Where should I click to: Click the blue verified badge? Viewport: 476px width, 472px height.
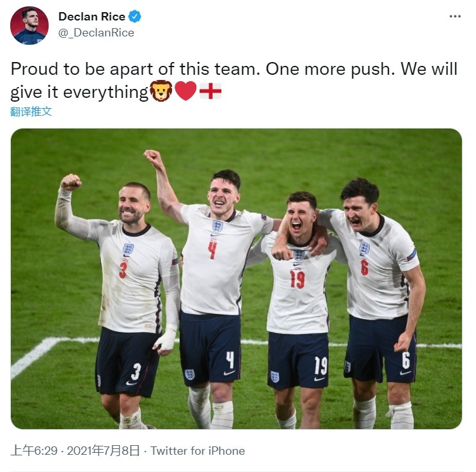134,17
